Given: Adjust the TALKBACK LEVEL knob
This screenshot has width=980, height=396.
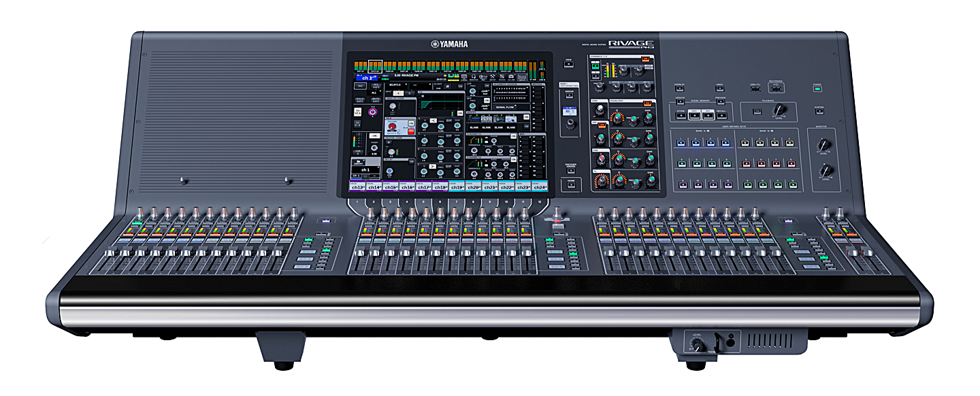Looking at the screenshot, I should coord(779,110).
